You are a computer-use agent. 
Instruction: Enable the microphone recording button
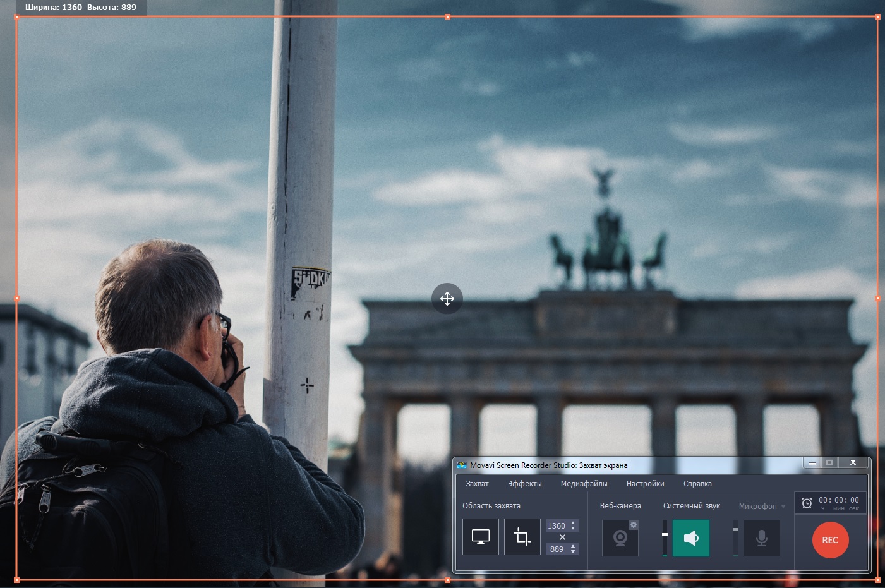761,538
